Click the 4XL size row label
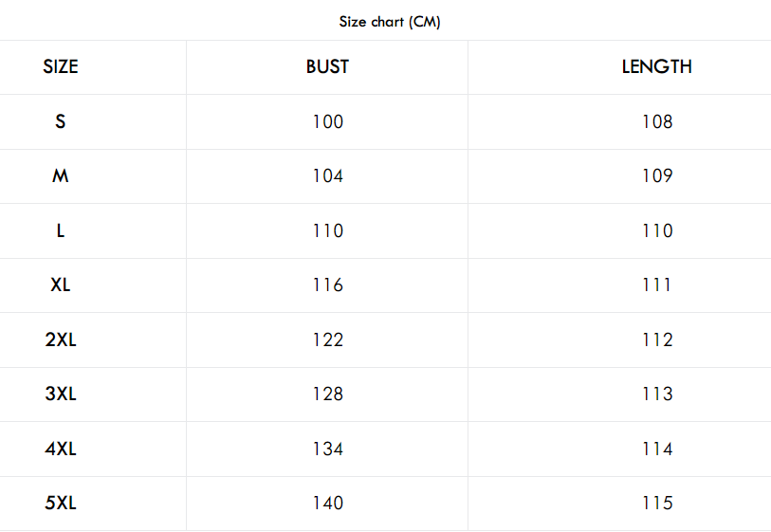771x532 pixels. (61, 449)
